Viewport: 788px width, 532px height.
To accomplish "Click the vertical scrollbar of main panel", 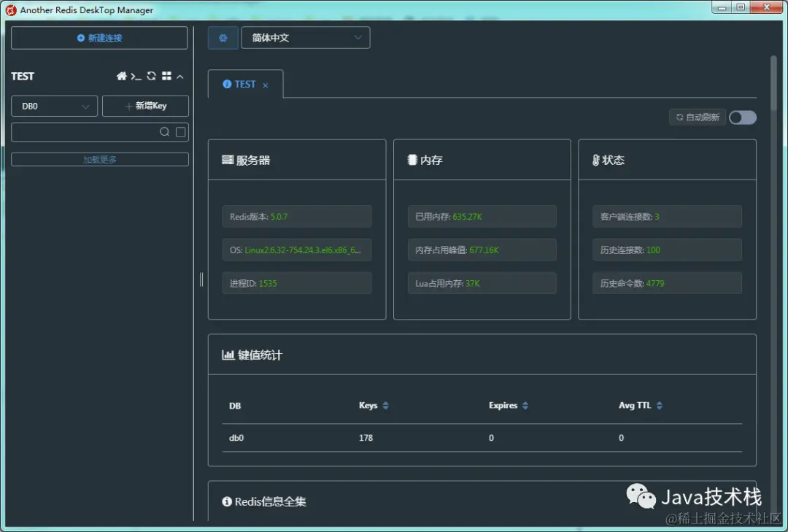I will pyautogui.click(x=773, y=84).
